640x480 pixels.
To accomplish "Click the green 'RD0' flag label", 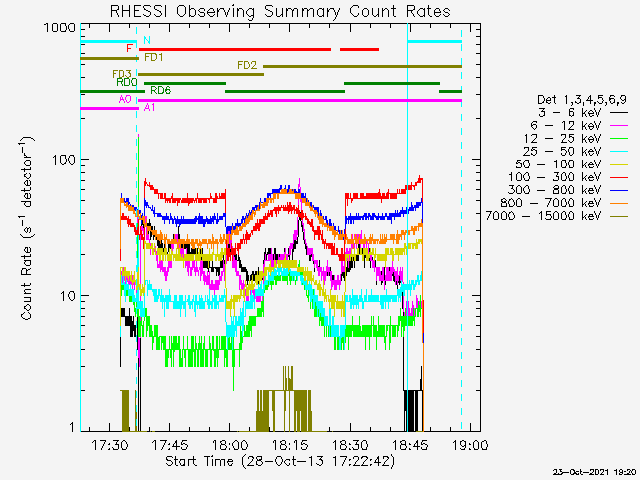I will (127, 82).
